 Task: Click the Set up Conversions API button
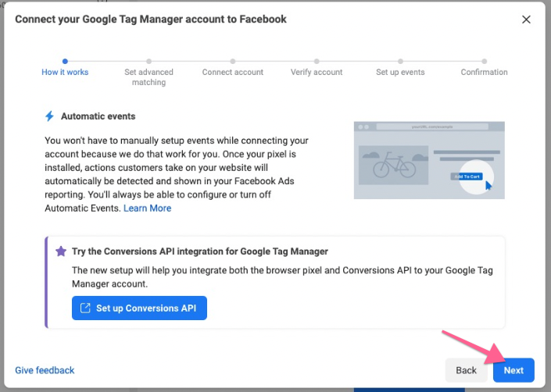tap(139, 308)
